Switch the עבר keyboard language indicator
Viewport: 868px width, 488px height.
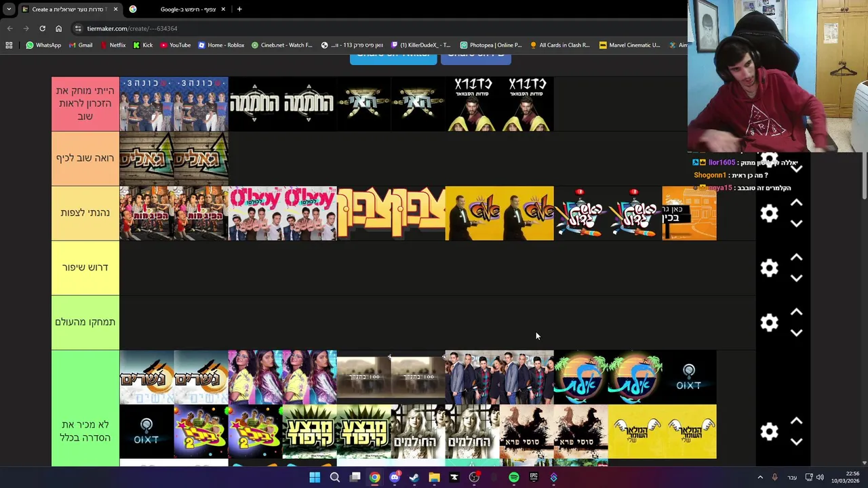point(792,478)
